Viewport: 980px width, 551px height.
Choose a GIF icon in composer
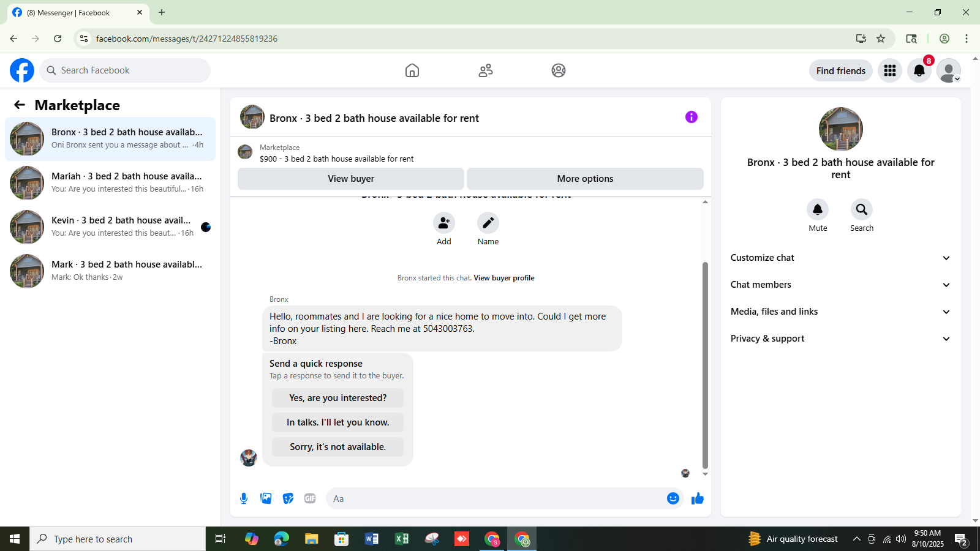[x=310, y=498]
